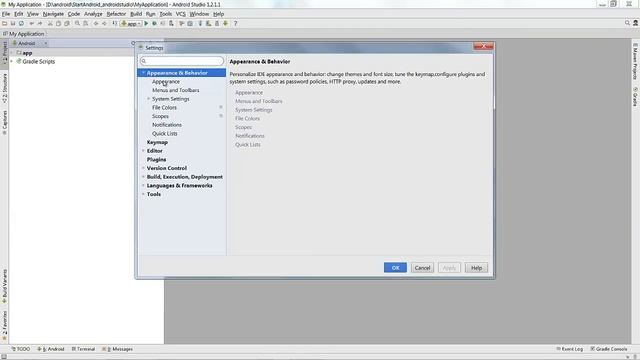Click the Make Project icon
The height and width of the screenshot is (360, 640).
point(115,24)
